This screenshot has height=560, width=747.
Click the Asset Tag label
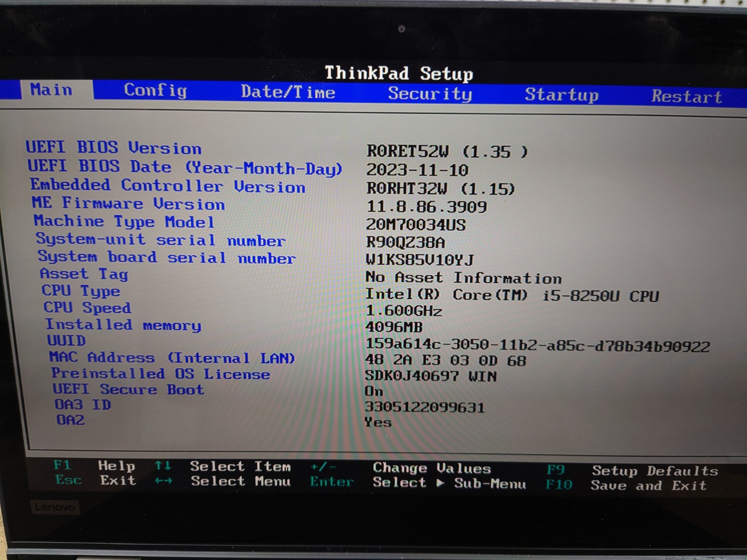84,274
